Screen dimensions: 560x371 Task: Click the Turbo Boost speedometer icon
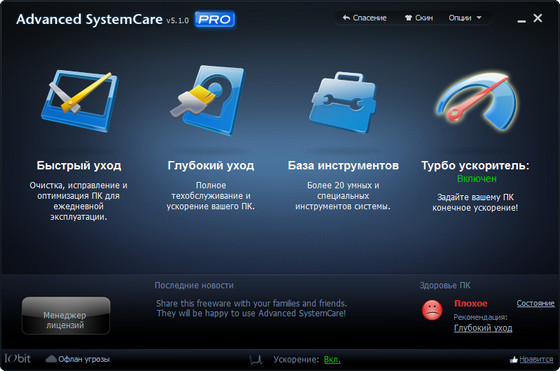point(477,102)
